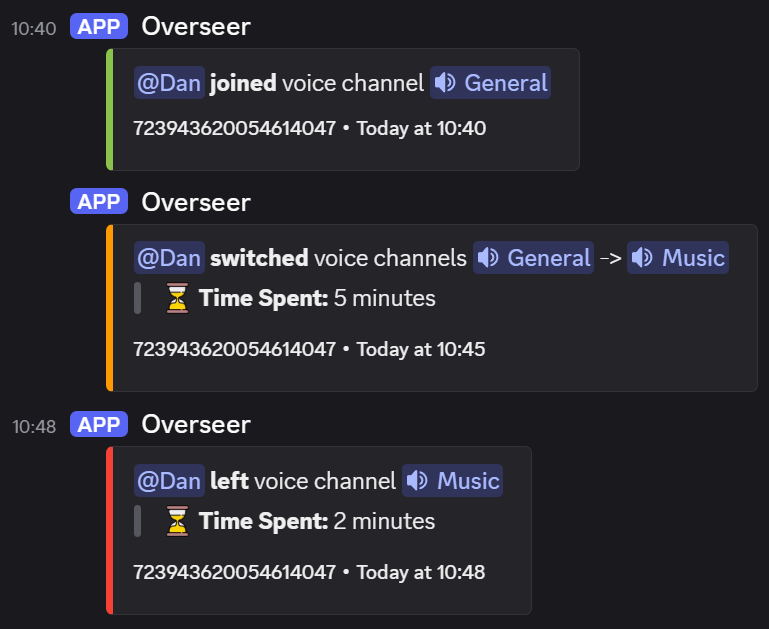Click the 10:40 message timestamp on the left

tap(34, 29)
